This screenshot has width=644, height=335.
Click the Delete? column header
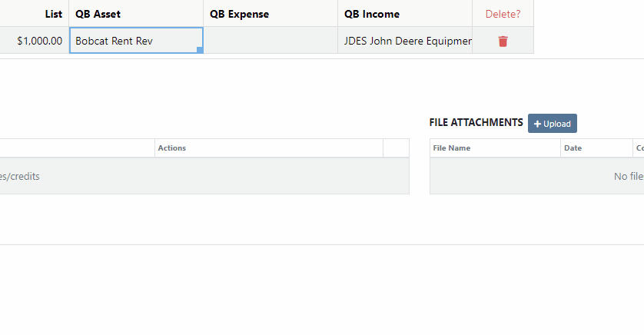pyautogui.click(x=503, y=14)
